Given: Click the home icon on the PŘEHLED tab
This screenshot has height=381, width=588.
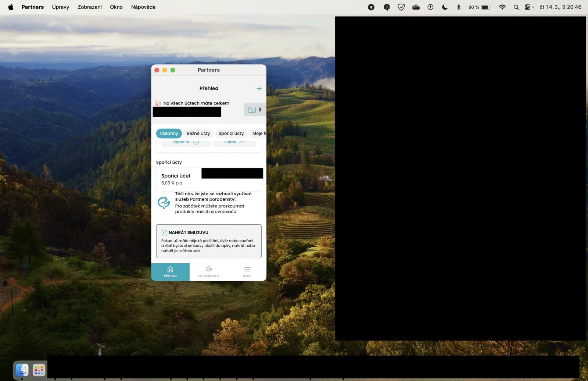Looking at the screenshot, I should pos(171,269).
